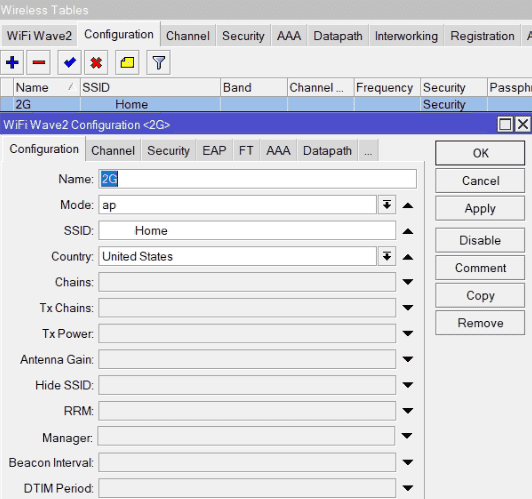Click the disabled Chains field
Image resolution: width=532 pixels, height=499 pixels.
pyautogui.click(x=247, y=282)
